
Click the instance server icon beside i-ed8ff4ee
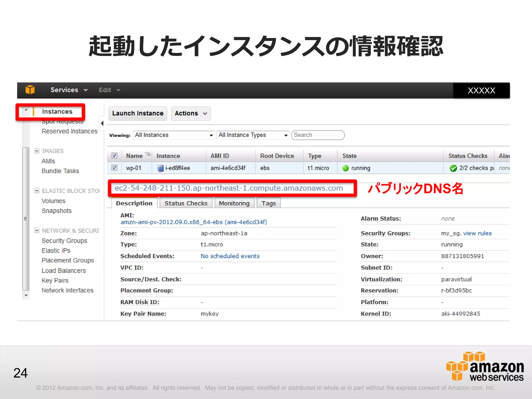click(161, 168)
